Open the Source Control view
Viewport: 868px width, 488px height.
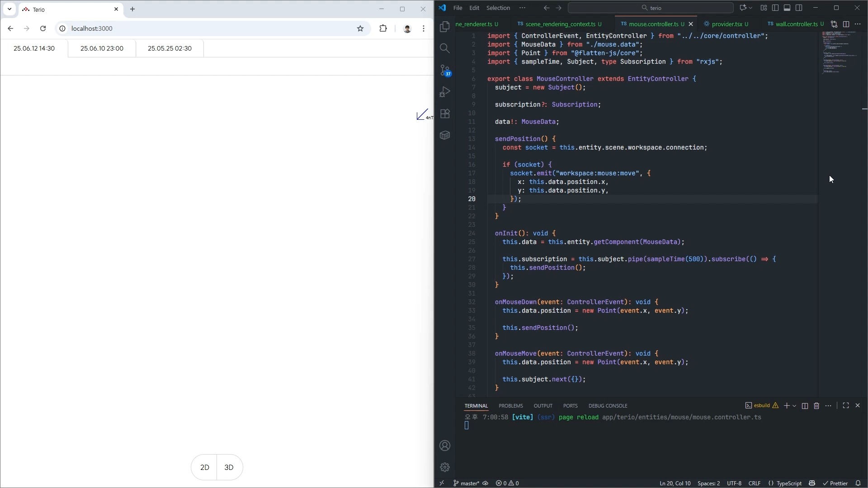pos(445,70)
